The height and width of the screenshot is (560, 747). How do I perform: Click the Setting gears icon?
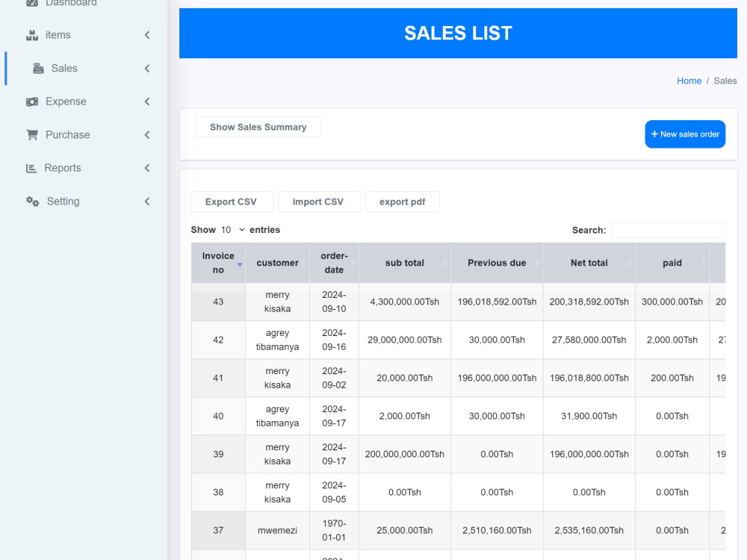click(x=32, y=202)
